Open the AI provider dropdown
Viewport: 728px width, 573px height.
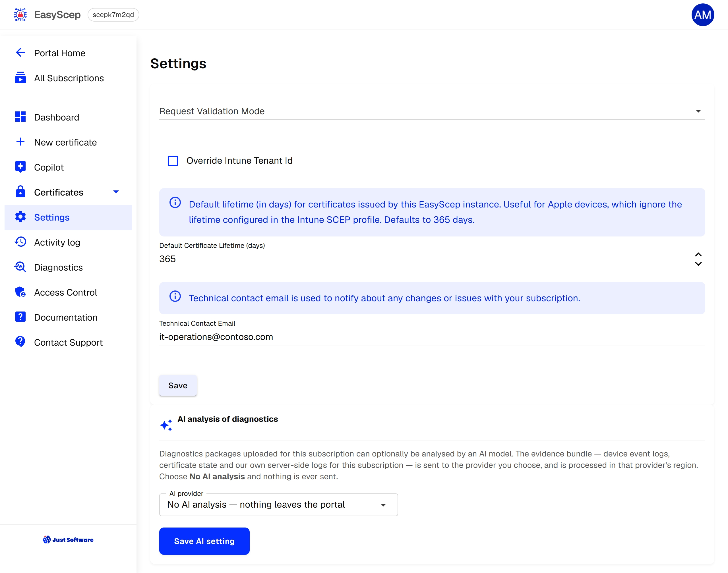(278, 505)
